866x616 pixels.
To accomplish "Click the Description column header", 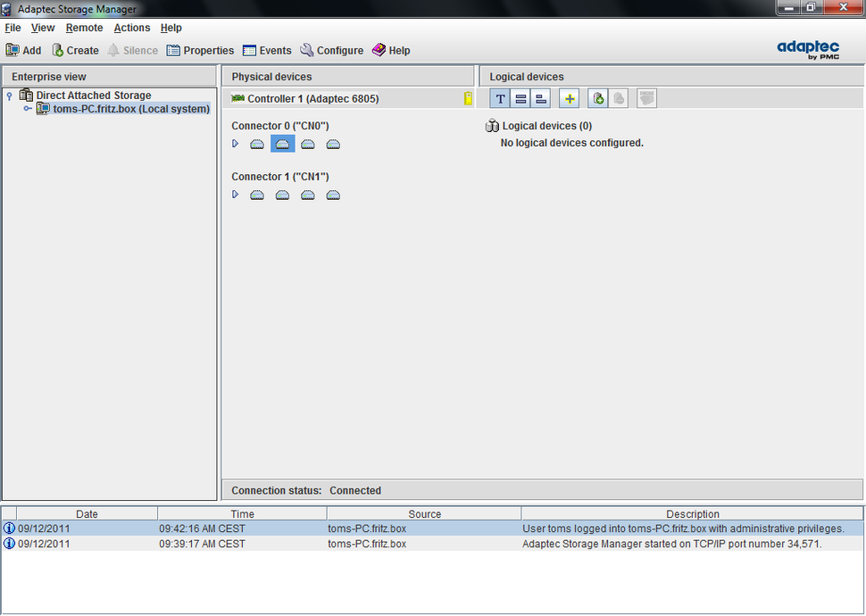I will (x=693, y=514).
